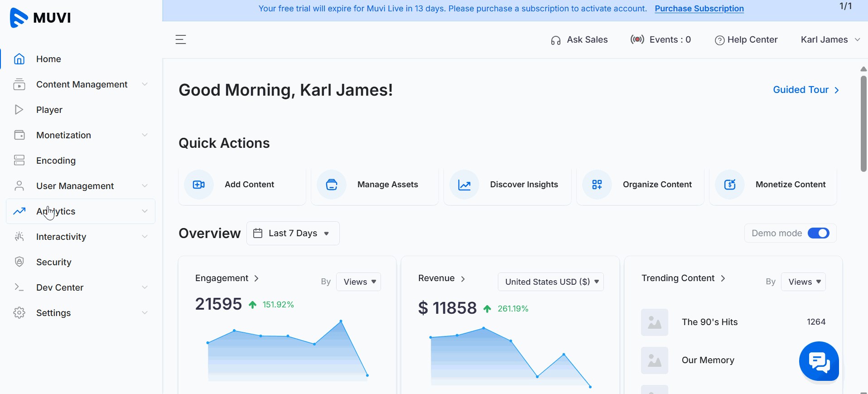Open the Last 7 Days dropdown
This screenshot has height=394, width=868.
[293, 233]
